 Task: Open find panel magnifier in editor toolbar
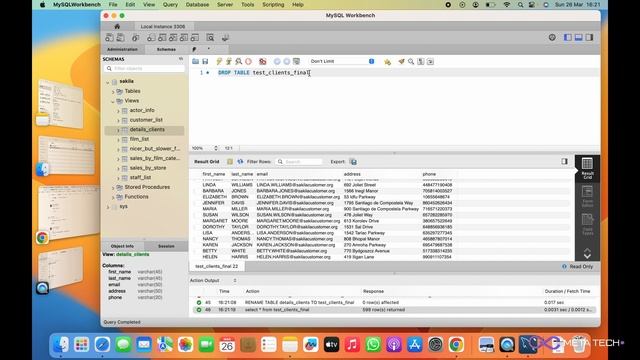(x=411, y=61)
